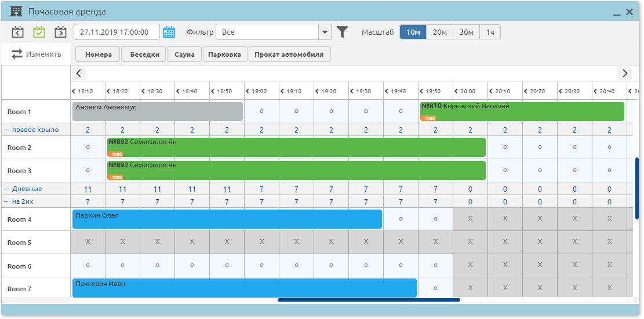Open the blue date picker calendar
Screen dimensions: 644x319
click(169, 32)
